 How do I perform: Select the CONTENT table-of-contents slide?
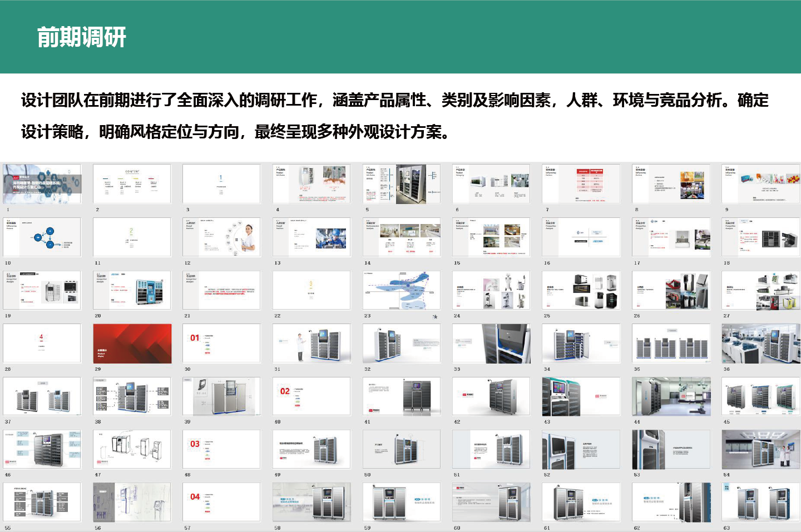tap(132, 183)
